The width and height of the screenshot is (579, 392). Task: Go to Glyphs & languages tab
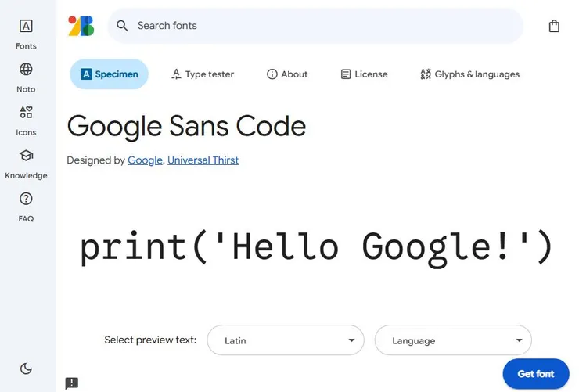[x=469, y=74]
